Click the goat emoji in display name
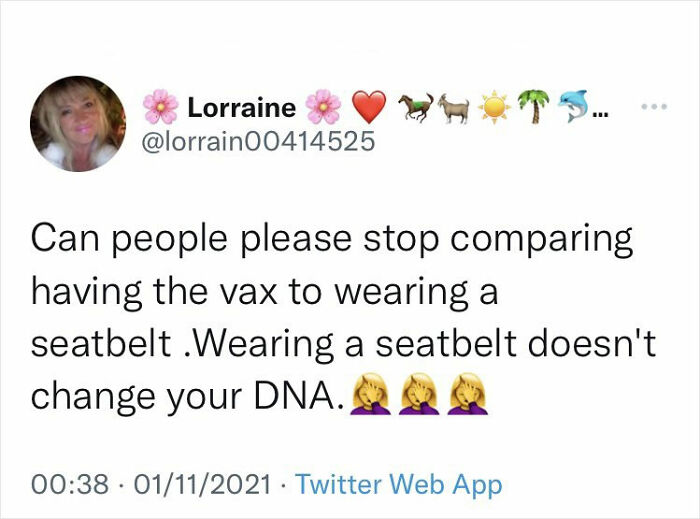 click(x=455, y=106)
